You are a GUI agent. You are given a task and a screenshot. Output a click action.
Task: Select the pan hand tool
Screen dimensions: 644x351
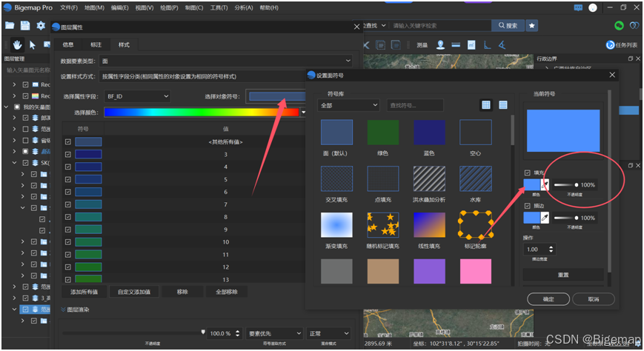[x=17, y=44]
